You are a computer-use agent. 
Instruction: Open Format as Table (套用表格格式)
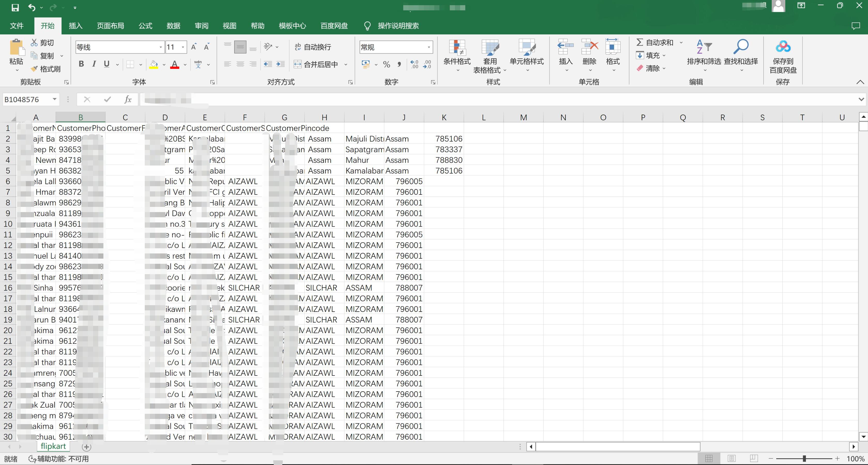pos(490,56)
